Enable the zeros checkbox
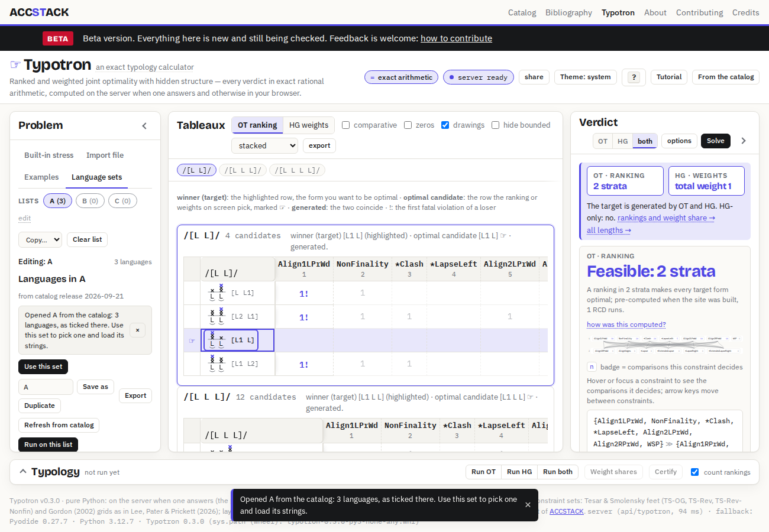Image resolution: width=769 pixels, height=532 pixels. click(x=408, y=125)
